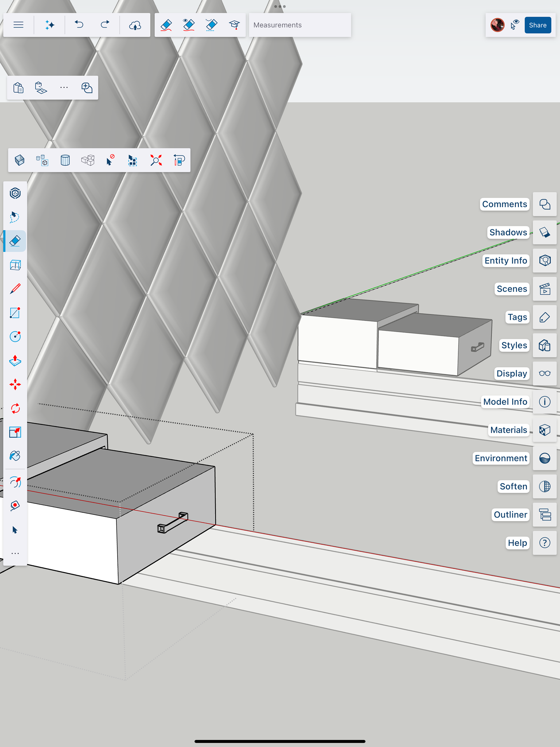Choose the Pencil line tool
The height and width of the screenshot is (747, 560).
pyautogui.click(x=15, y=289)
